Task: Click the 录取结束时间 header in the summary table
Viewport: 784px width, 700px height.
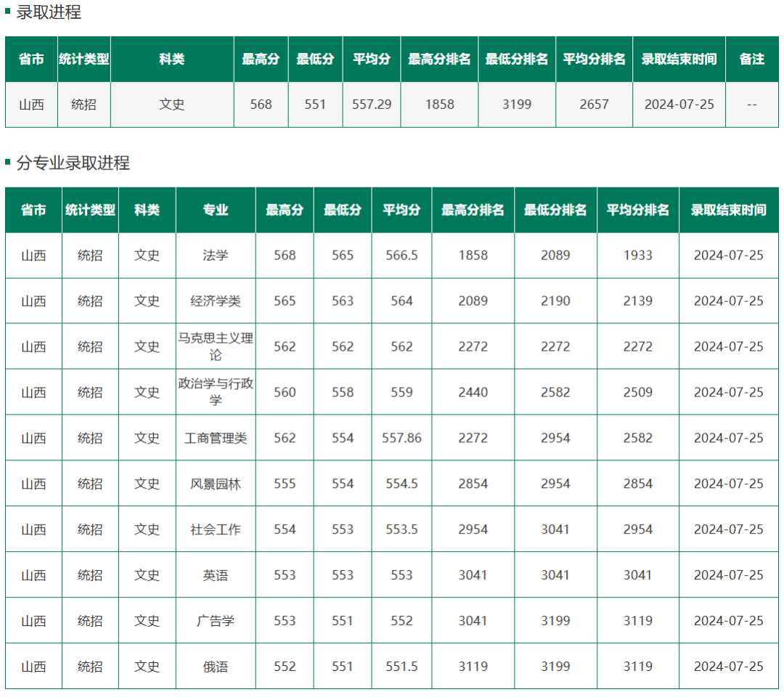Action: click(679, 59)
